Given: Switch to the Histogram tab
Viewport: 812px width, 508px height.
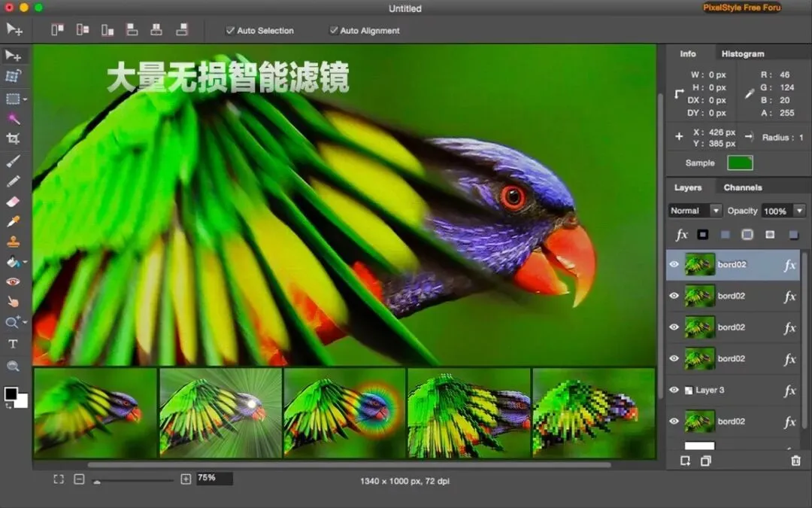Looking at the screenshot, I should pos(743,54).
